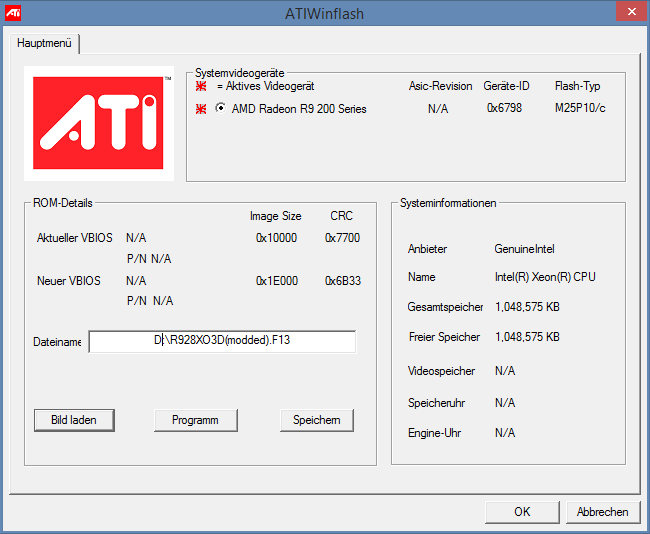Image resolution: width=650 pixels, height=534 pixels.
Task: Click the device ID 0x6798
Action: point(504,108)
